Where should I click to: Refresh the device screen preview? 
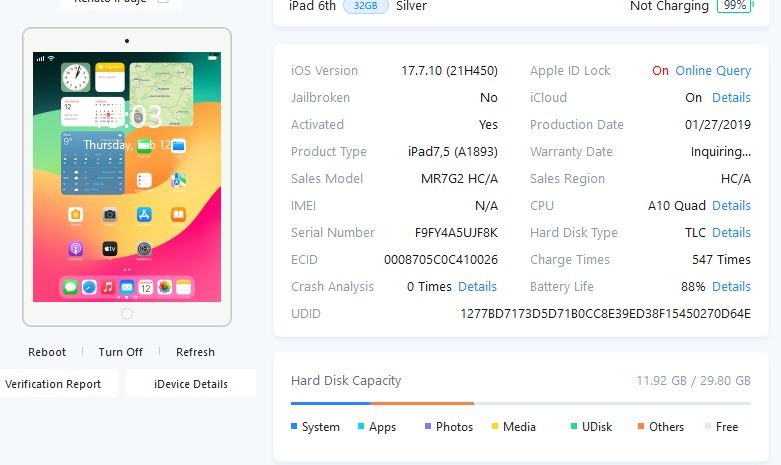tap(195, 352)
